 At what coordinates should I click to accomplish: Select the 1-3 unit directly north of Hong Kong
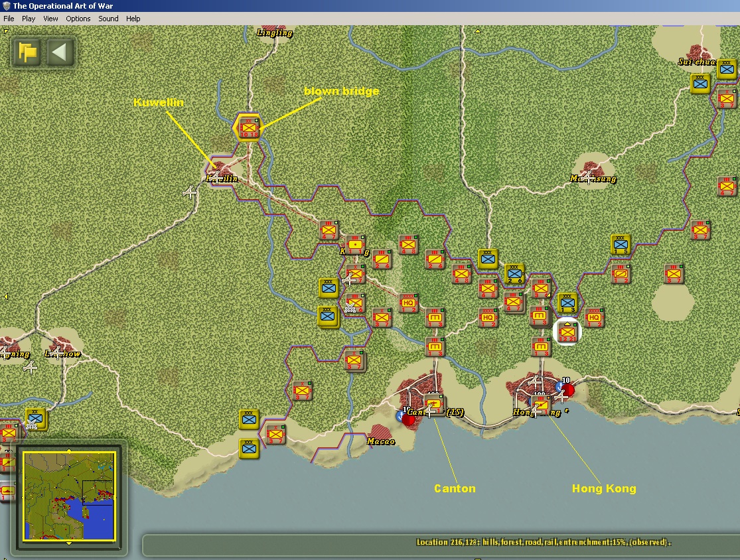pyautogui.click(x=542, y=346)
